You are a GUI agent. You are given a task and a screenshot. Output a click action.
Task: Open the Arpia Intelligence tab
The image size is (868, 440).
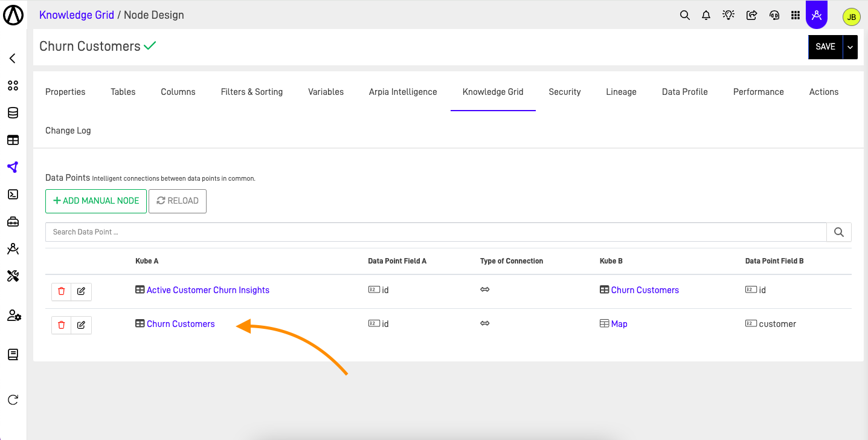coord(403,92)
